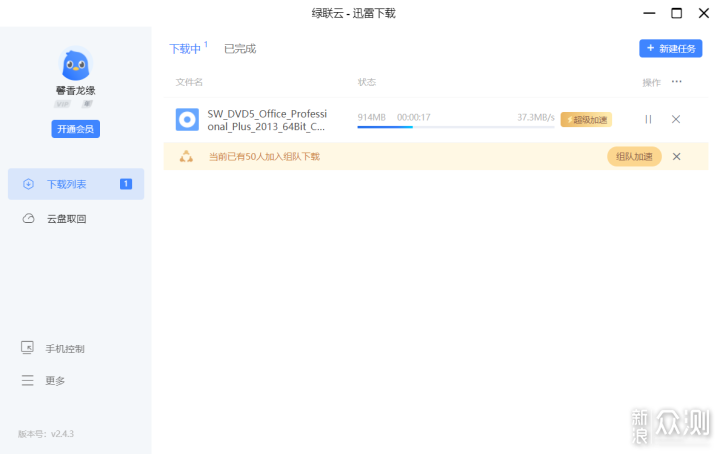Click the 37.3MB/s download speed value
This screenshot has height=454, width=720.
536,118
